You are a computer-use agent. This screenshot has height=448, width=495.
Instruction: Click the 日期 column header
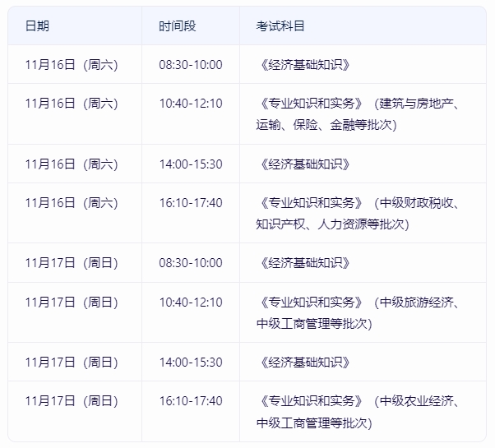[37, 25]
